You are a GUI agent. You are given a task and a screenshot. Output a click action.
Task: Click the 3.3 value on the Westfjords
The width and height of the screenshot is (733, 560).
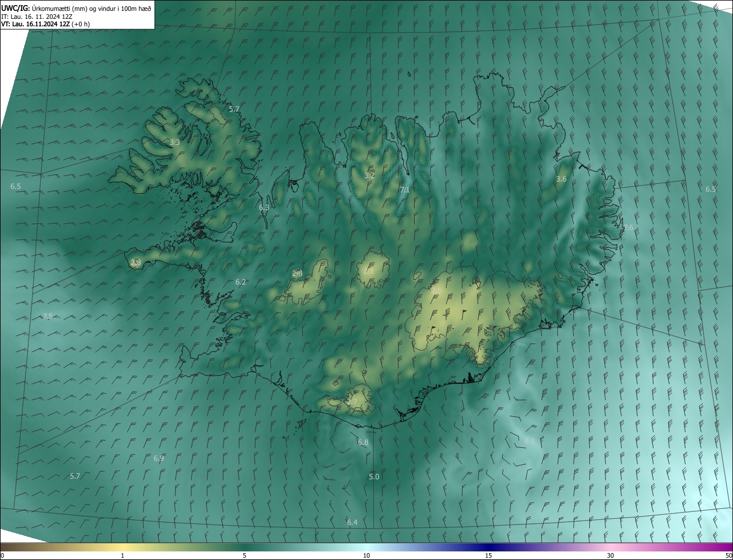click(x=175, y=142)
